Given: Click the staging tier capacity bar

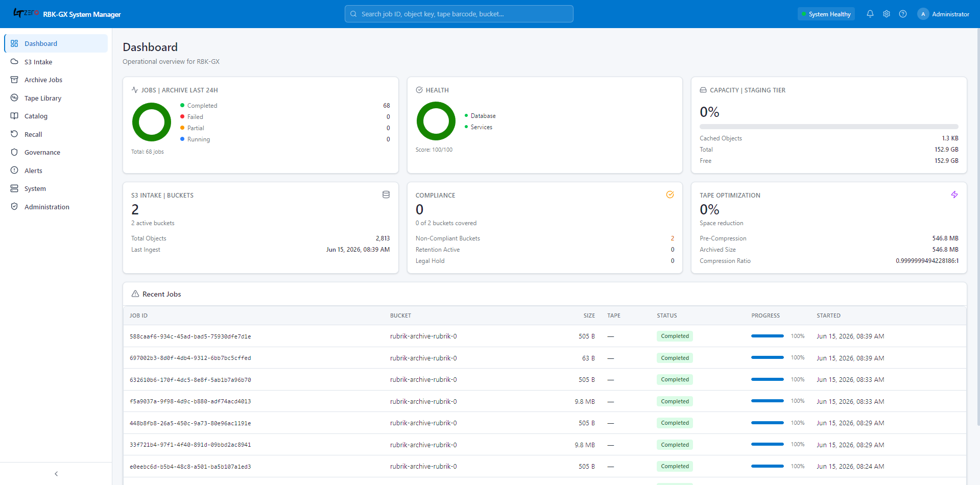Looking at the screenshot, I should (x=829, y=127).
